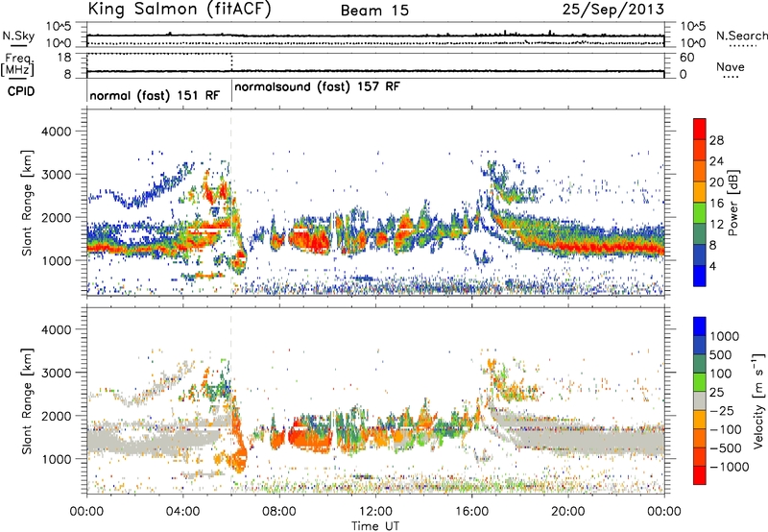
Task: Click the 'CPID' row label
Action: tap(21, 91)
